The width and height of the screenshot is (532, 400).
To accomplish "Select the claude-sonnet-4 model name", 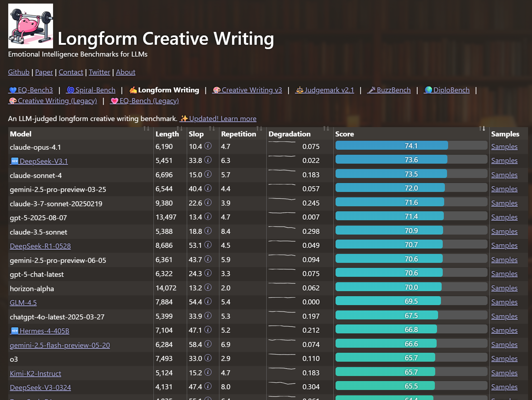I will click(36, 175).
